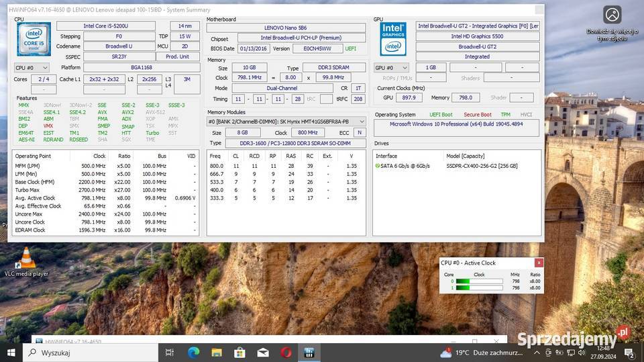Click the Dual-Channel memory mode field
This screenshot has width=644, height=362.
pyautogui.click(x=282, y=88)
